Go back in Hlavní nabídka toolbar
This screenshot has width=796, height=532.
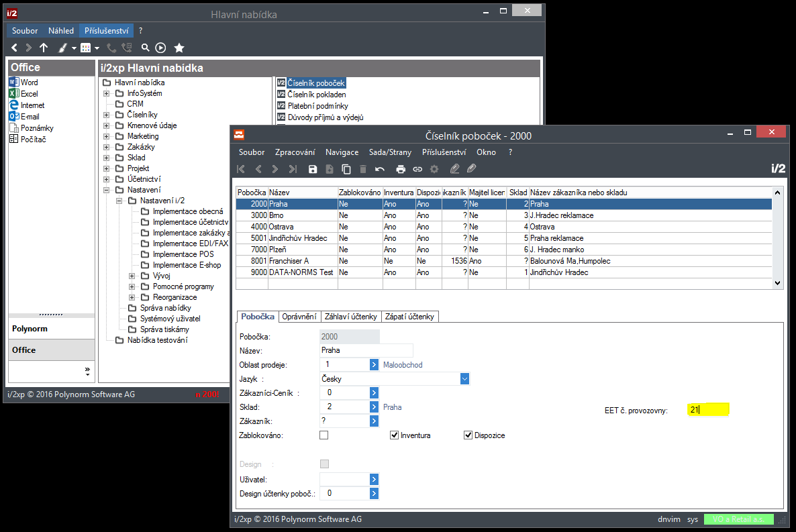[14, 48]
